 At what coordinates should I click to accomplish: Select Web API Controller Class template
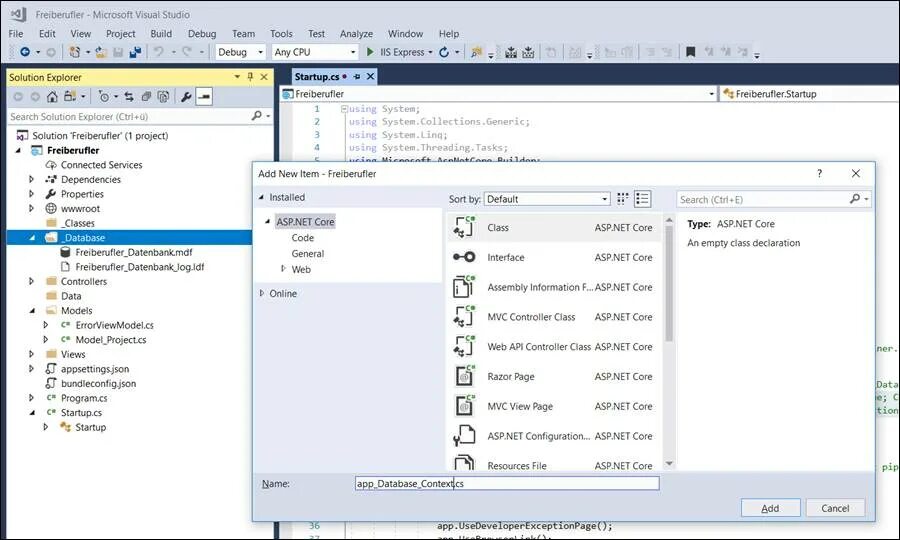554,347
